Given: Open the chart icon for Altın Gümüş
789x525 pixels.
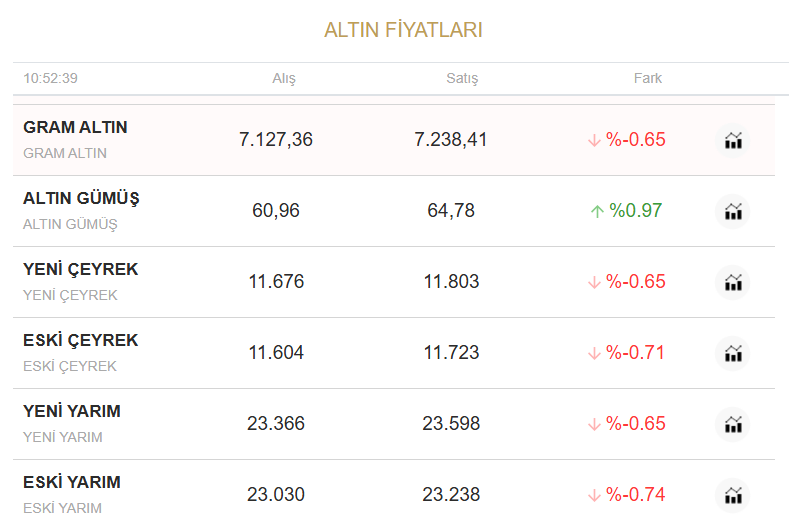Looking at the screenshot, I should tap(733, 211).
